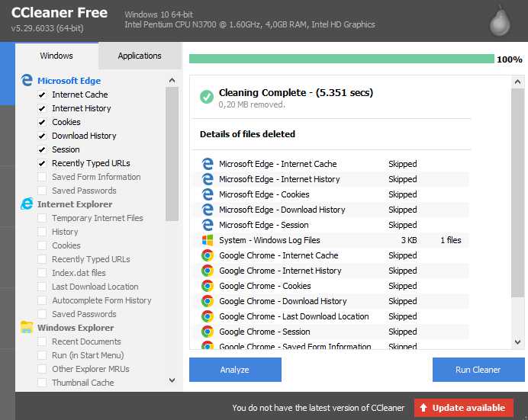Click sidebar list scroll down arrow
The width and height of the screenshot is (528, 420).
click(x=172, y=380)
